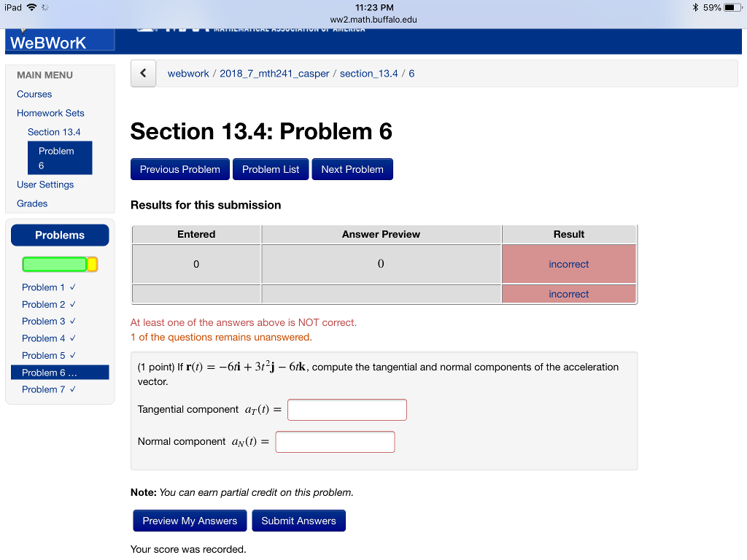Tap the battery indicator in status bar

tap(731, 7)
